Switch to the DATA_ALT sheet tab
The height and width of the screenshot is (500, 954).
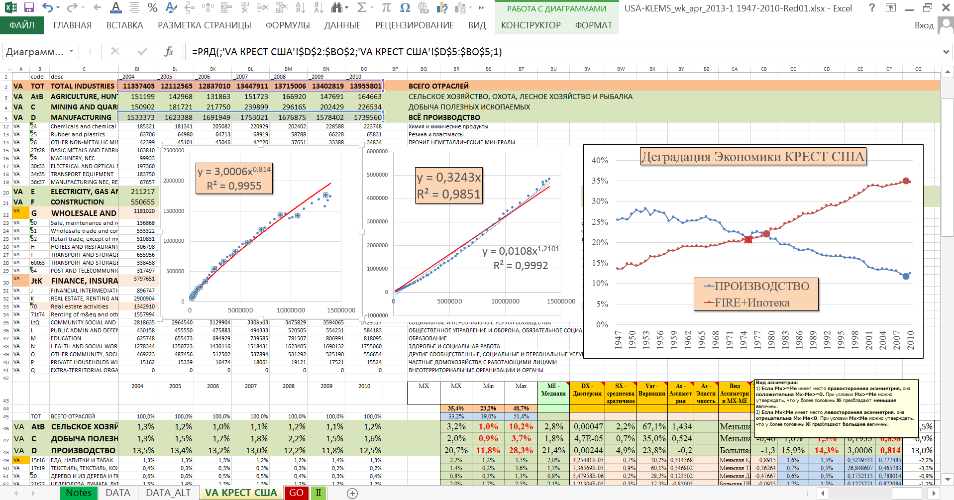pyautogui.click(x=169, y=493)
